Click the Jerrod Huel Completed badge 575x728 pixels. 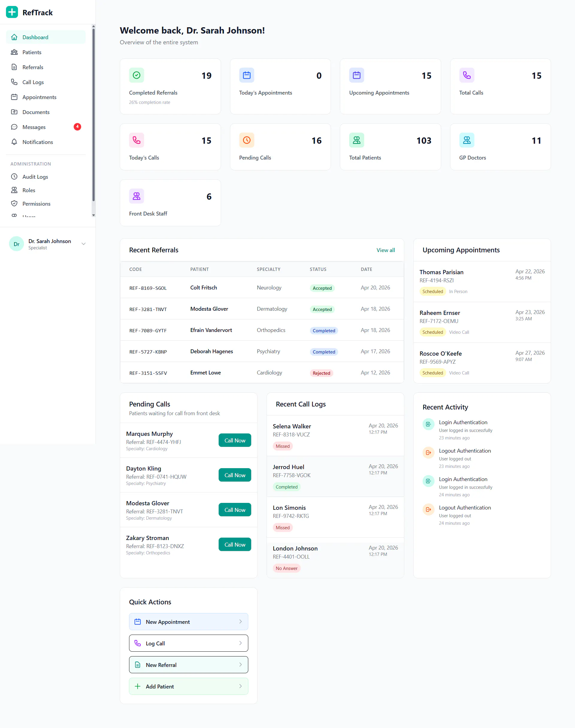coord(287,487)
